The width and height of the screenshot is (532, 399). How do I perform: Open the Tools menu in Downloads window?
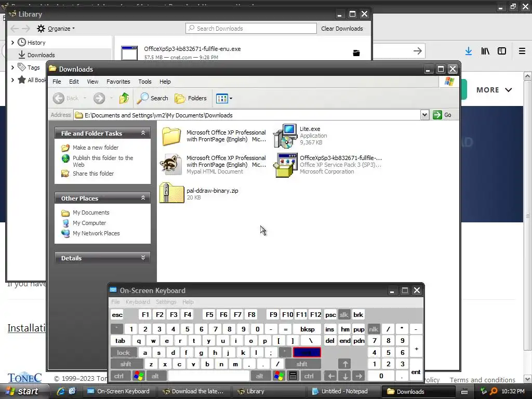(x=144, y=82)
